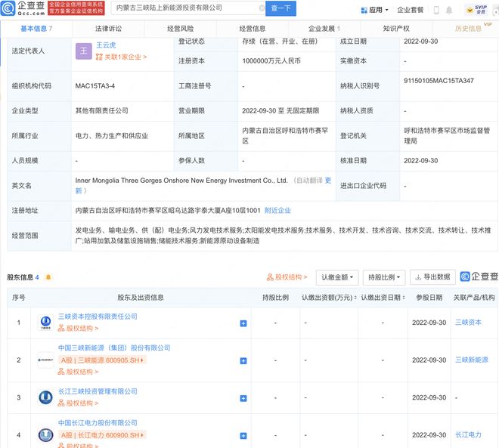Open the 持股比例 dropdown filter
Screen dimensions: 499x448
384,277
